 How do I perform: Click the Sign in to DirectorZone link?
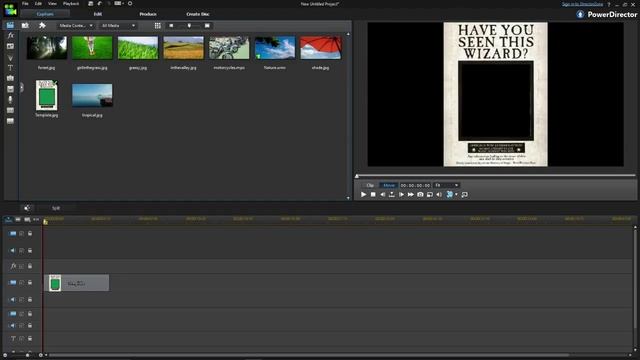(582, 4)
